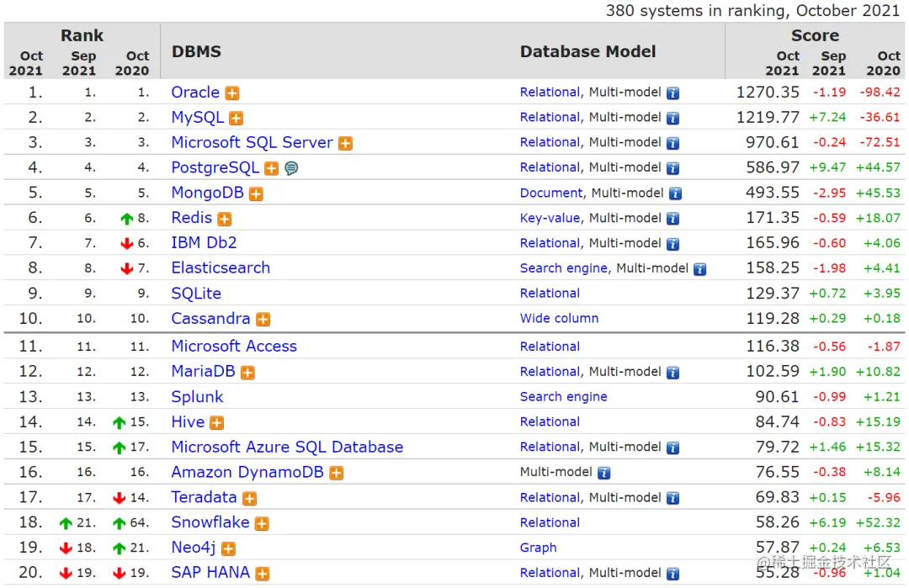Open the Microsoft SQL Server link
909x588 pixels.
(252, 142)
